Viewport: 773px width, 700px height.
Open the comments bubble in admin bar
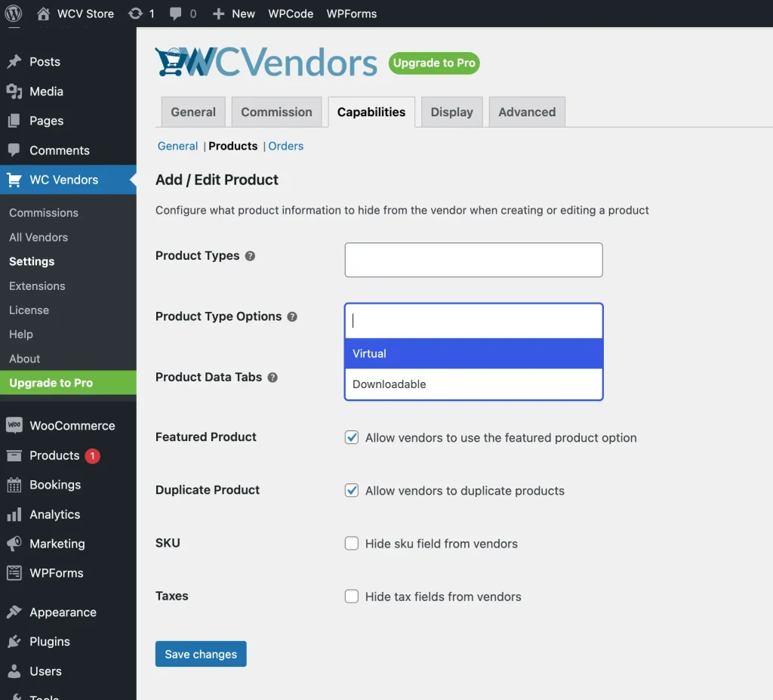(175, 14)
